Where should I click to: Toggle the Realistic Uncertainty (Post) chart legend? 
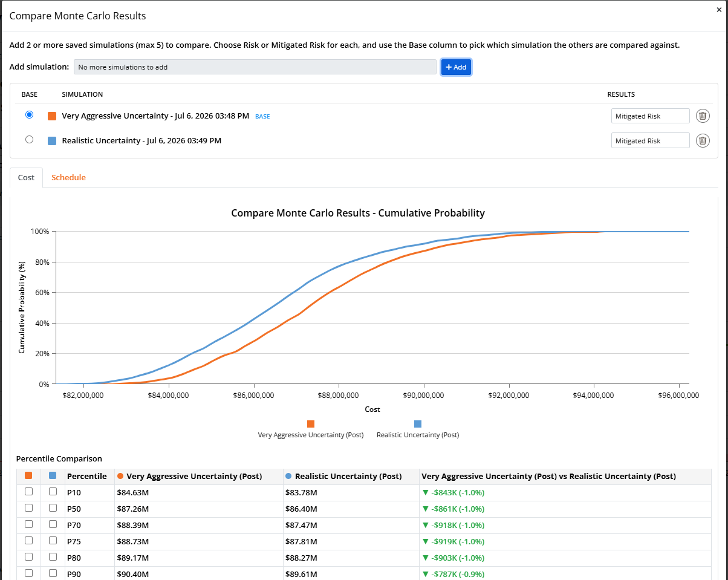418,429
